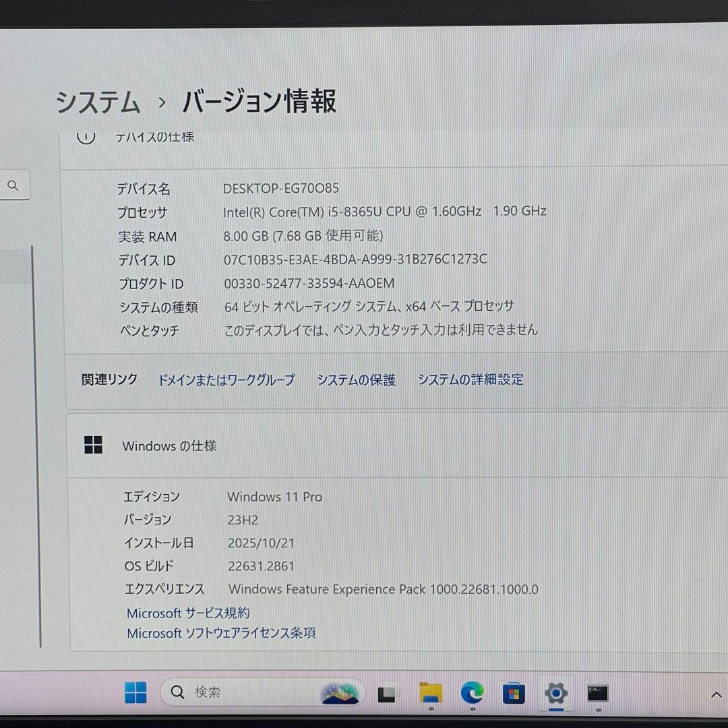Select device name DESKTOP-EG70O85
The image size is (728, 728).
click(281, 188)
